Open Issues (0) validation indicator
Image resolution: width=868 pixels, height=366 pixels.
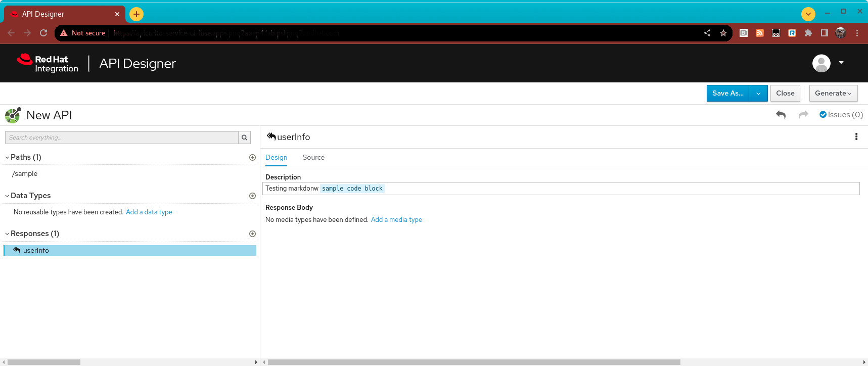click(841, 115)
